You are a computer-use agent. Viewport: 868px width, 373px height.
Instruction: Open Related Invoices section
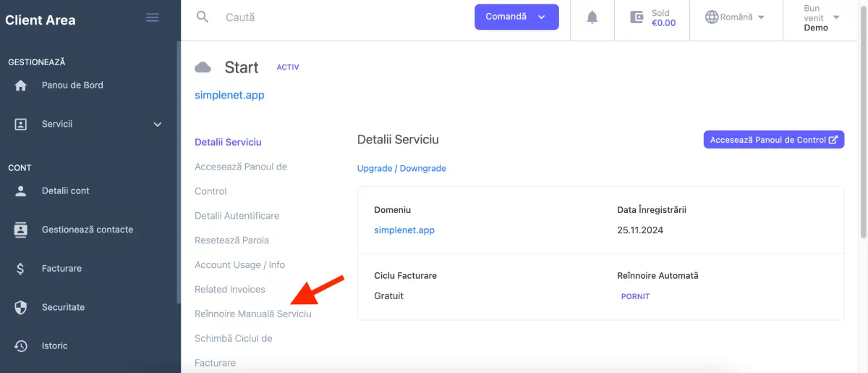coord(229,289)
